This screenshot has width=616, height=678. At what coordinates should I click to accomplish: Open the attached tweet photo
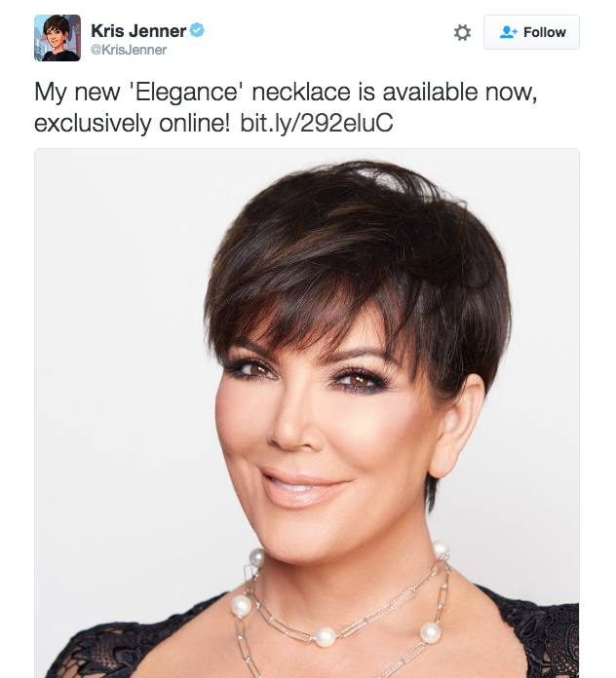click(x=307, y=413)
